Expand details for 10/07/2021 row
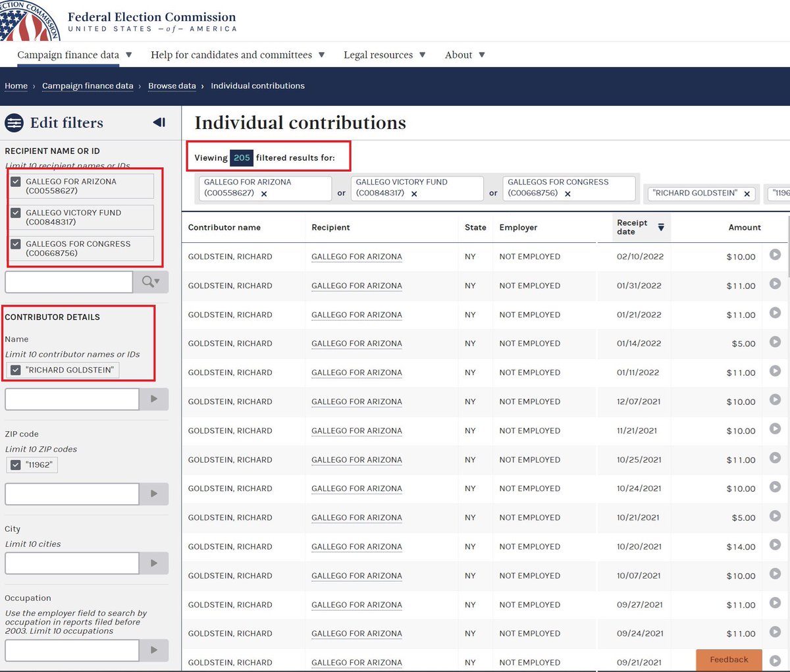Viewport: 790px width, 672px height. pos(776,573)
